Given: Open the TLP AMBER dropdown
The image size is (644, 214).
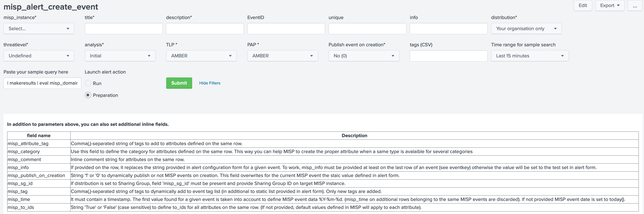Looking at the screenshot, I should click(201, 56).
